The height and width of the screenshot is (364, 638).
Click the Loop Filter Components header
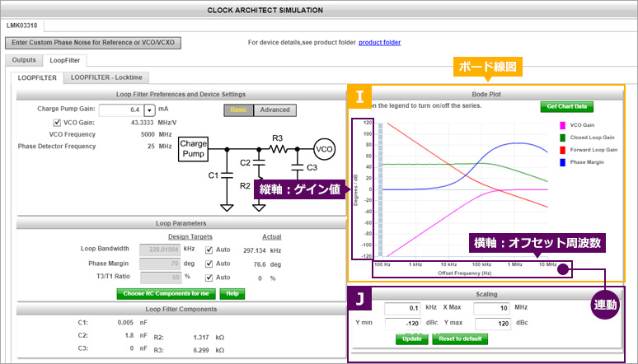click(x=181, y=310)
